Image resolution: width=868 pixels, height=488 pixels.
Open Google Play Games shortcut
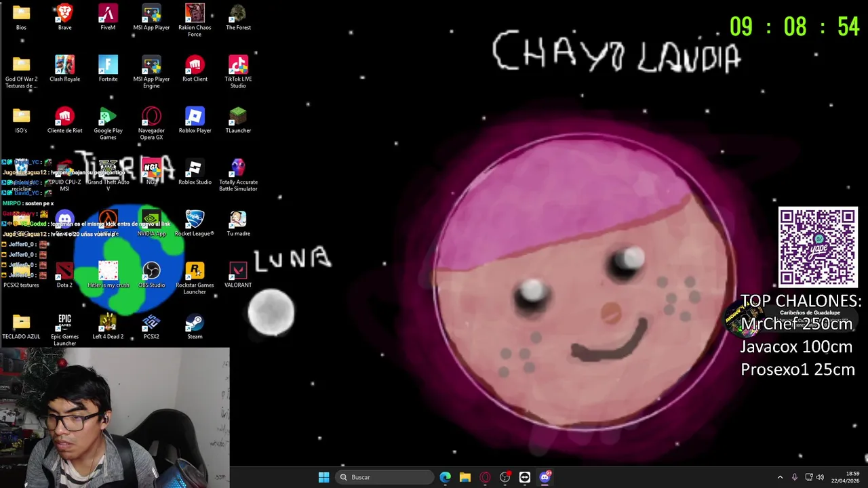(x=108, y=123)
